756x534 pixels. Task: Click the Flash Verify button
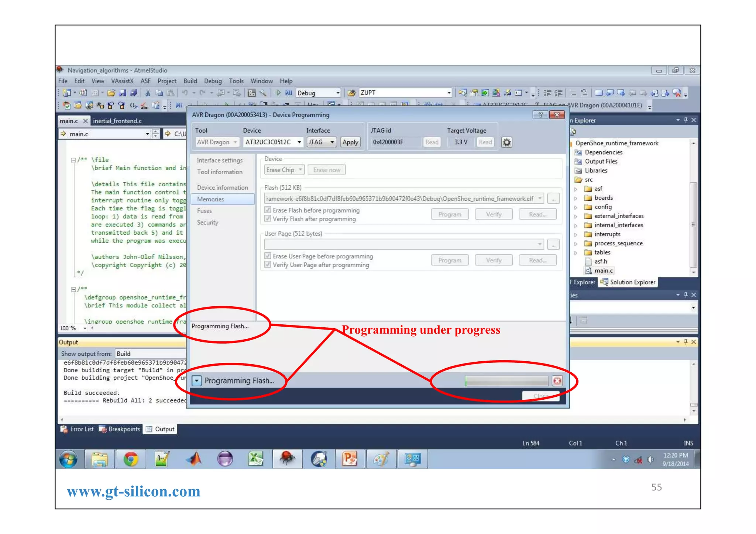click(494, 214)
